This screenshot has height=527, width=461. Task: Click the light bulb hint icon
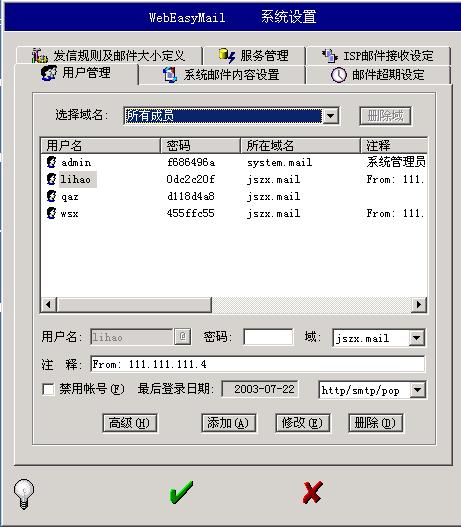(x=24, y=494)
